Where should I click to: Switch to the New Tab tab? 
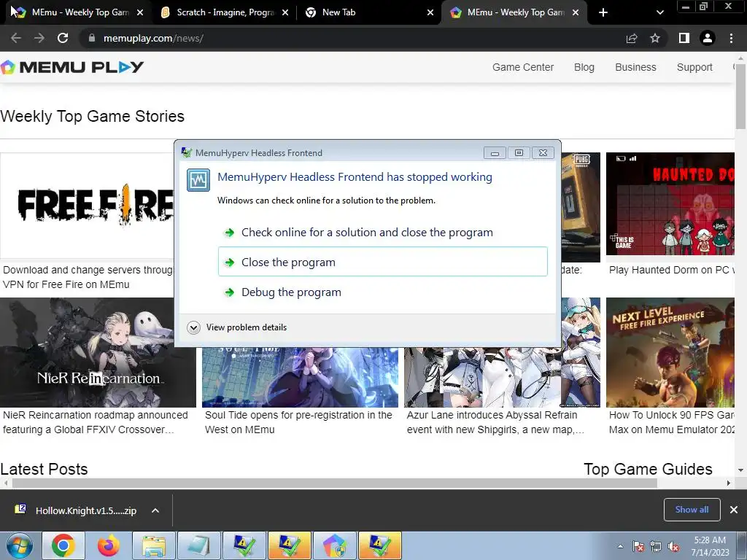(367, 12)
